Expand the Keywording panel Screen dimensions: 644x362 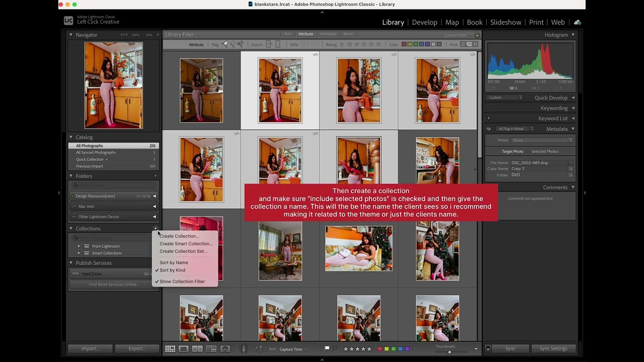(573, 108)
